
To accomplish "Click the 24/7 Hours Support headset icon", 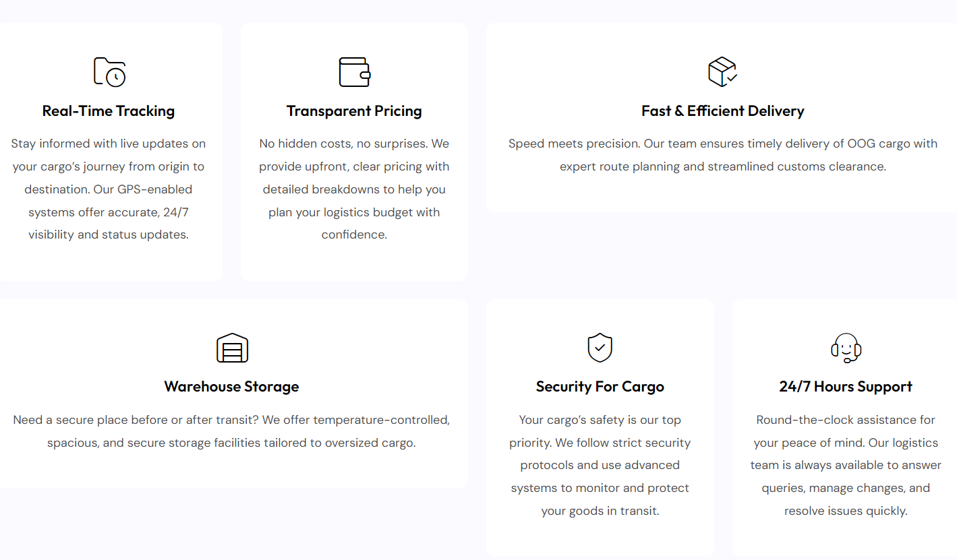I will pyautogui.click(x=846, y=348).
